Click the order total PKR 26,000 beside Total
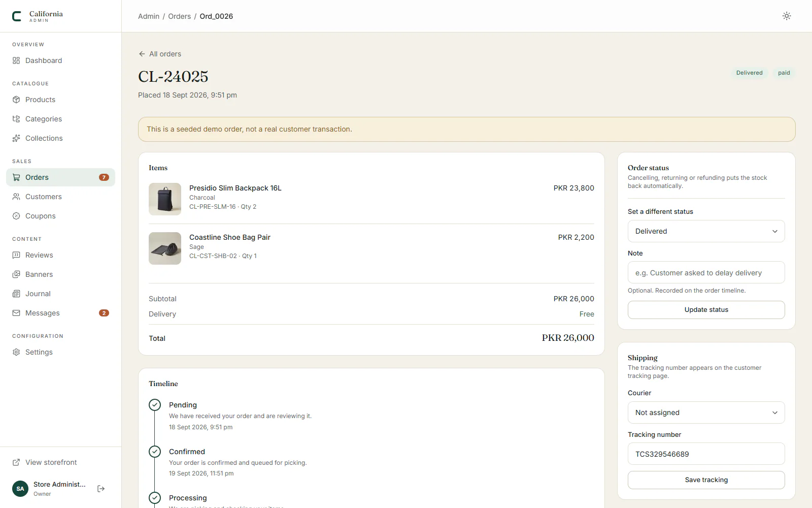This screenshot has width=812, height=508. point(568,338)
